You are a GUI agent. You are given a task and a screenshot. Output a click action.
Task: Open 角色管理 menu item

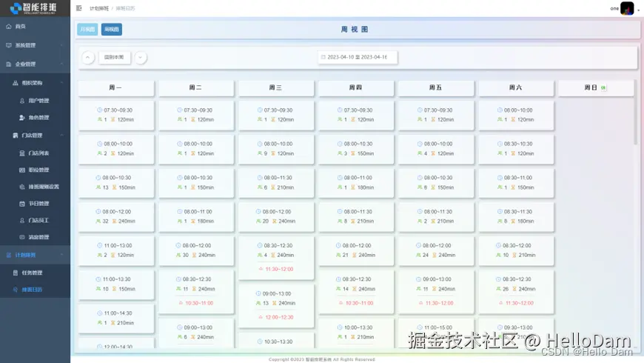click(x=35, y=118)
